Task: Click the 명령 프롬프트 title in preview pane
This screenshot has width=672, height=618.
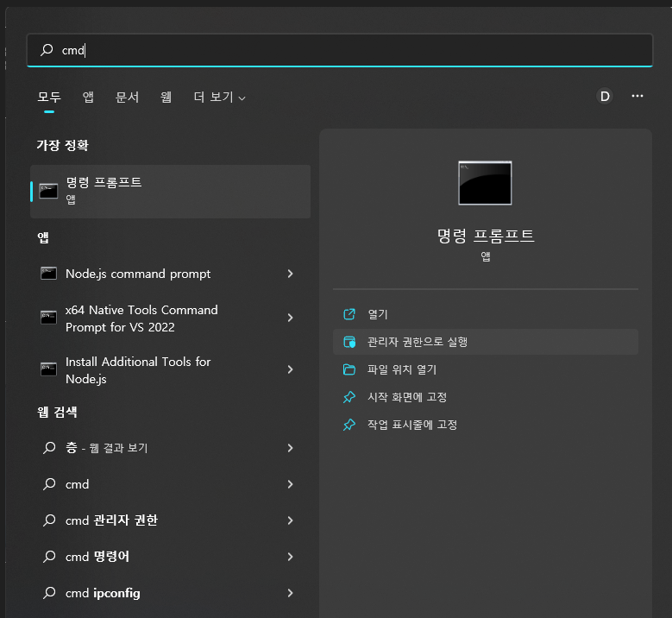Action: tap(486, 236)
